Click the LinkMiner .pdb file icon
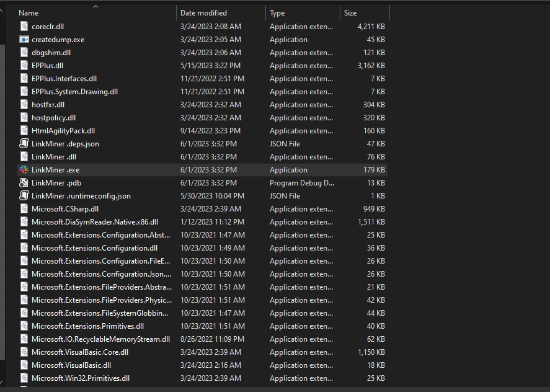The width and height of the screenshot is (550, 392). pyautogui.click(x=24, y=182)
